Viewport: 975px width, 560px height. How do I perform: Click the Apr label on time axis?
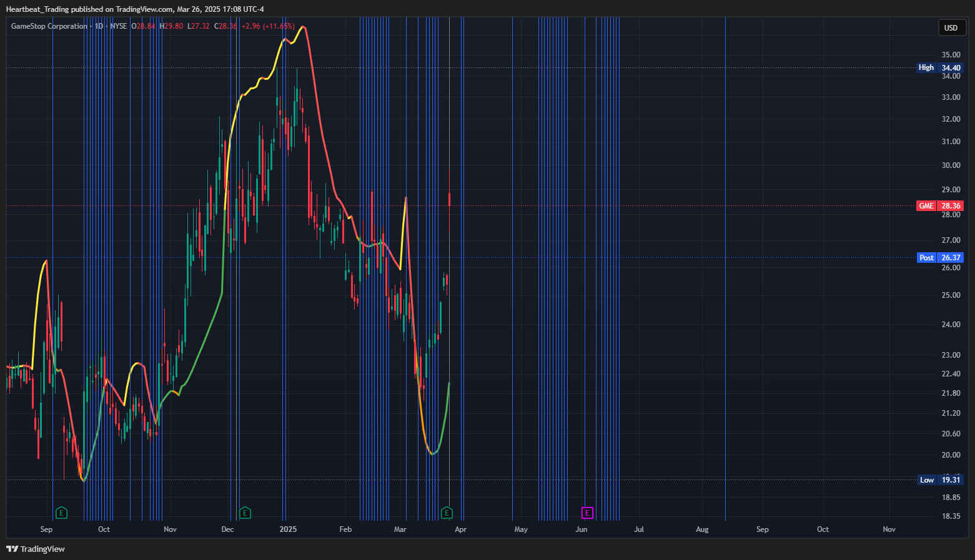point(460,529)
